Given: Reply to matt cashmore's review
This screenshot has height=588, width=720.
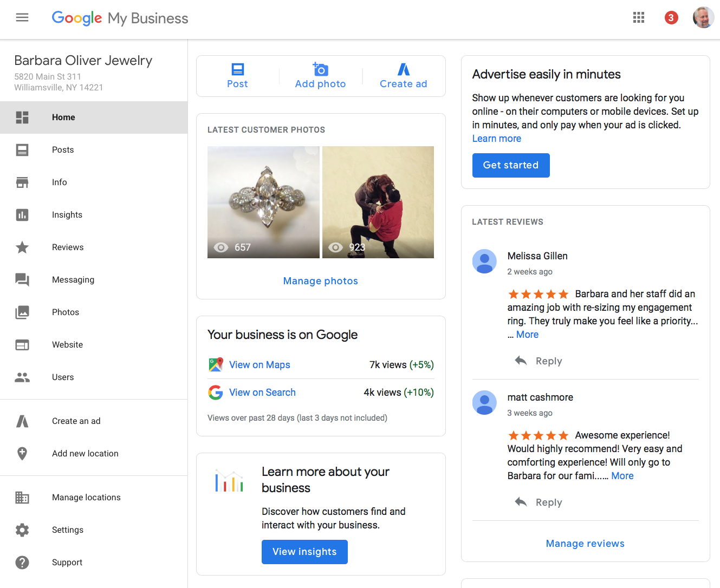Looking at the screenshot, I should click(x=549, y=502).
